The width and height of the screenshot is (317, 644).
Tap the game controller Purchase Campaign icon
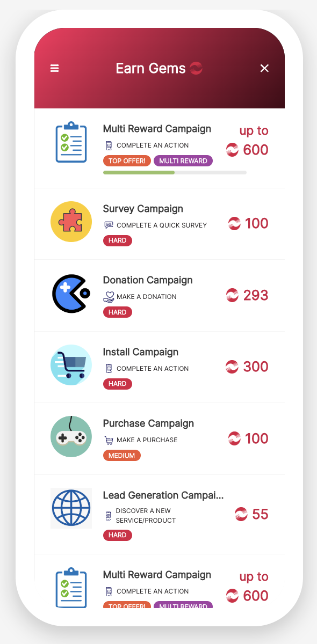tap(71, 436)
